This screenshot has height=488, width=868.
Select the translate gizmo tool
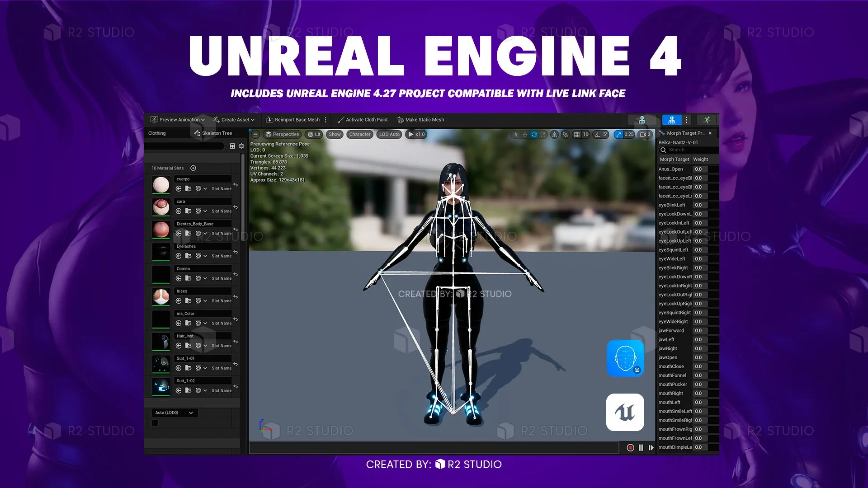tap(525, 134)
